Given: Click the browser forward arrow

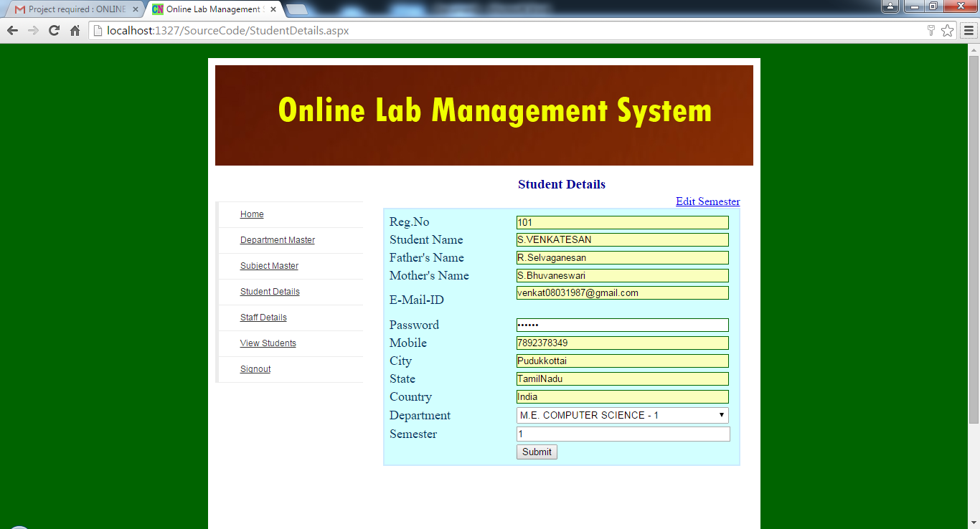Looking at the screenshot, I should (x=33, y=31).
